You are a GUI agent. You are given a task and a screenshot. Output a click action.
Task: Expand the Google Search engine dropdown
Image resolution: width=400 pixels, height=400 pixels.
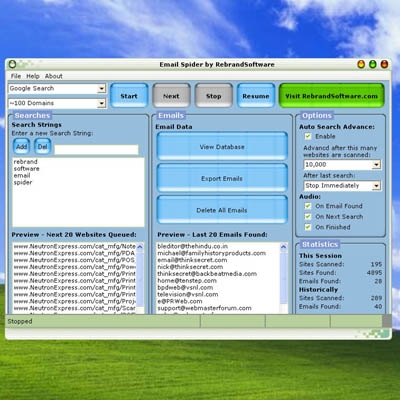click(x=102, y=89)
